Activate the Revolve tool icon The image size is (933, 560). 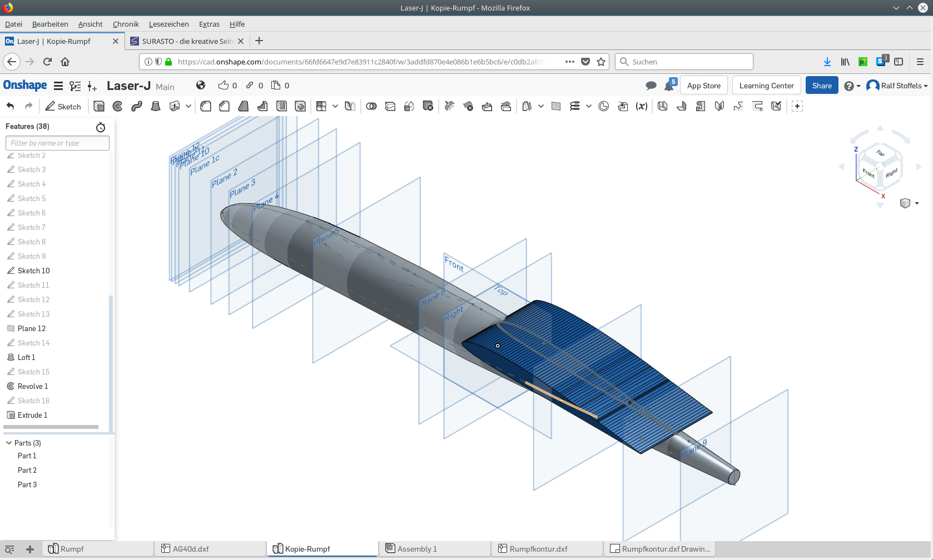click(118, 106)
